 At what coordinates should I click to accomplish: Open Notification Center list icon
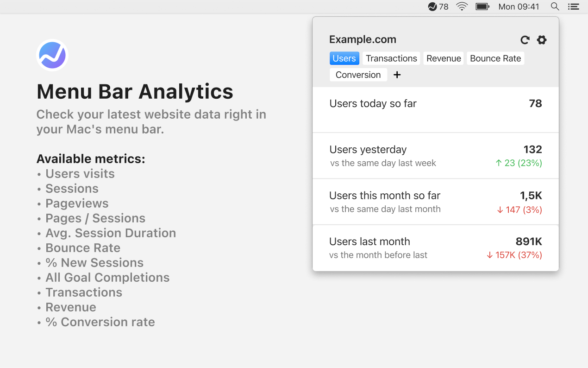click(574, 6)
